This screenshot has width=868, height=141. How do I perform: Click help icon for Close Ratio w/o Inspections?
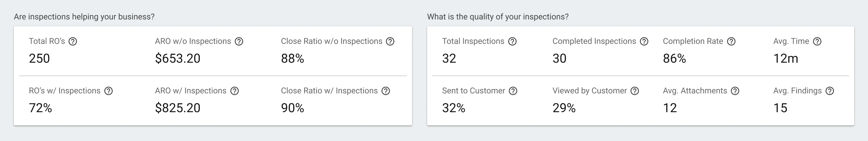coord(390,41)
